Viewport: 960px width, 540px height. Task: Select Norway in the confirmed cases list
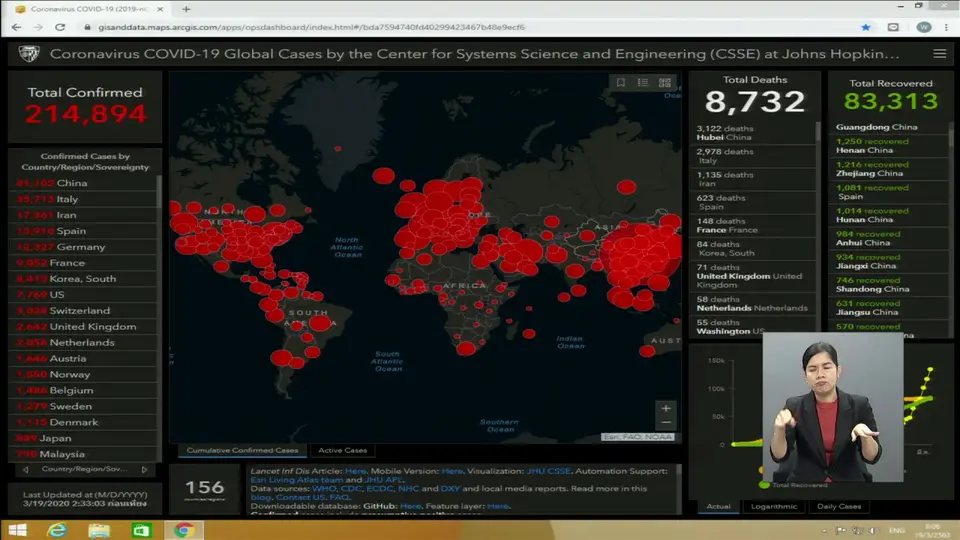tap(83, 374)
